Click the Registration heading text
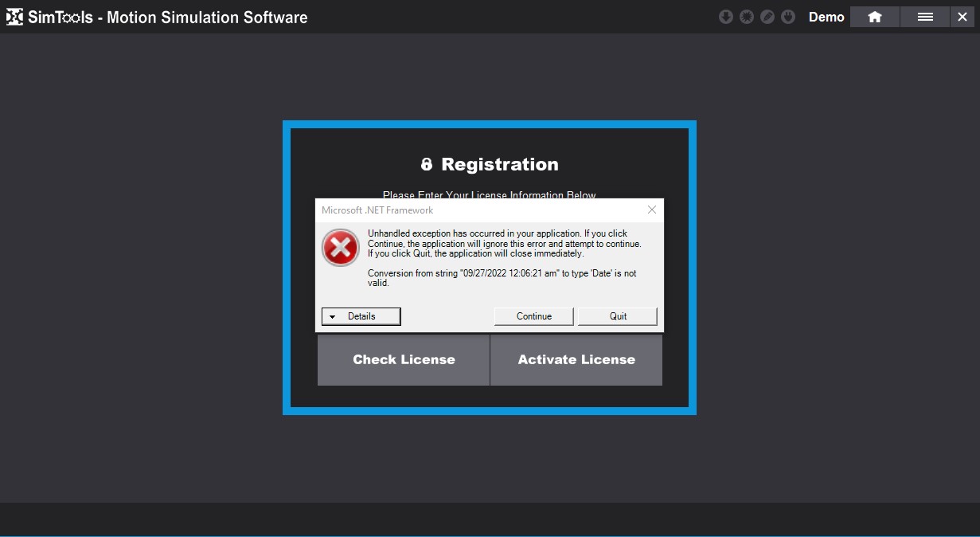980x537 pixels. pyautogui.click(x=500, y=164)
